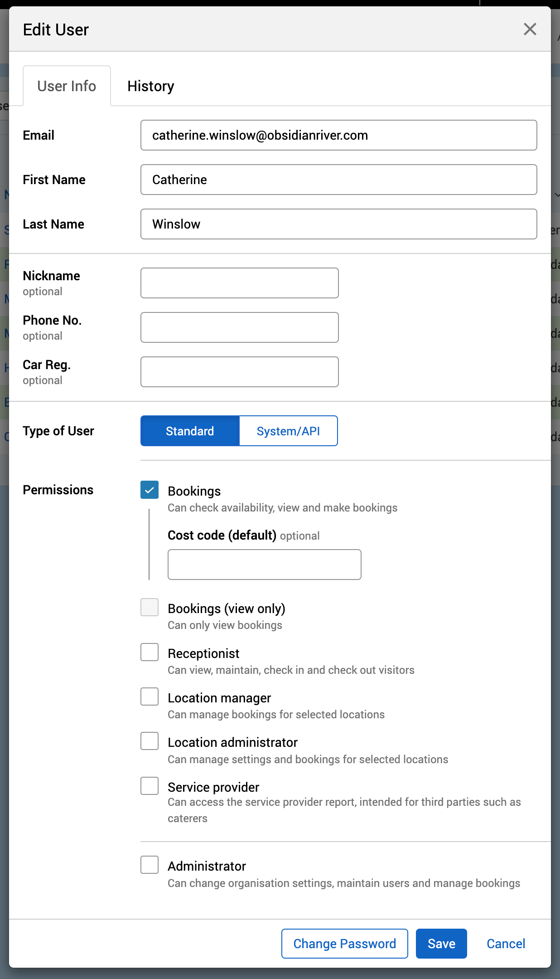This screenshot has width=560, height=979.
Task: Save the user changes
Action: coord(441,944)
